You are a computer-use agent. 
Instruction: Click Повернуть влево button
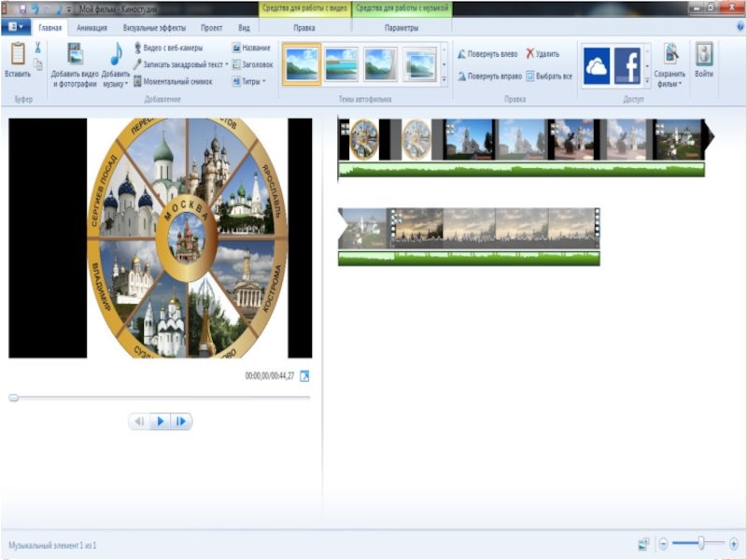486,54
